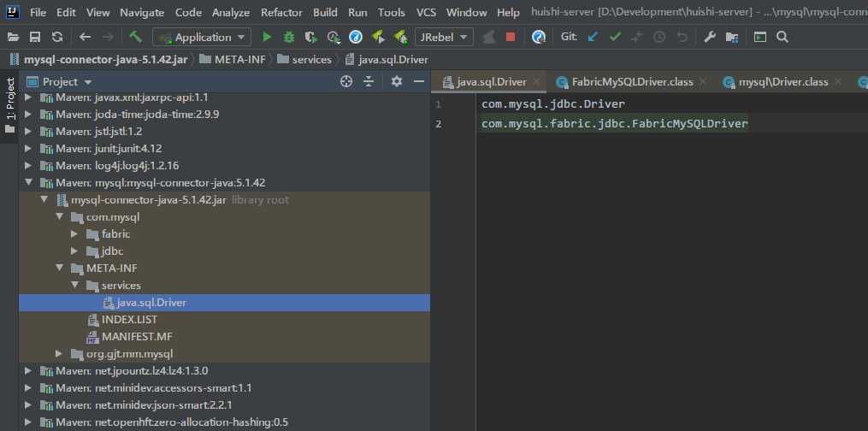Navigate forward with the right arrow

tap(108, 37)
